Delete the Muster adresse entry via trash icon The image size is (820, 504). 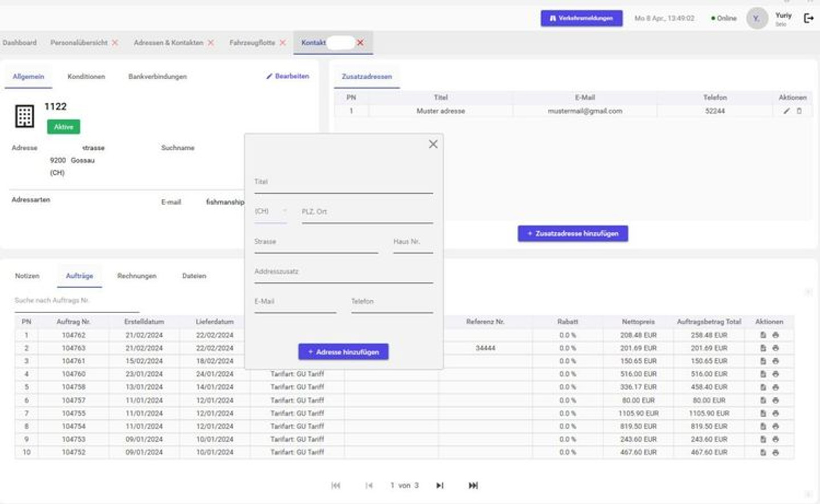point(799,111)
